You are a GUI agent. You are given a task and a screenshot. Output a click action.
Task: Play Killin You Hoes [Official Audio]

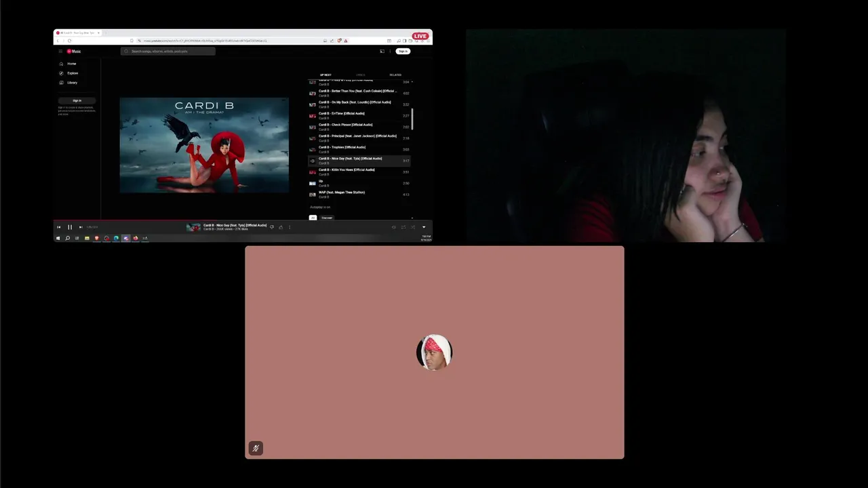[x=359, y=172]
